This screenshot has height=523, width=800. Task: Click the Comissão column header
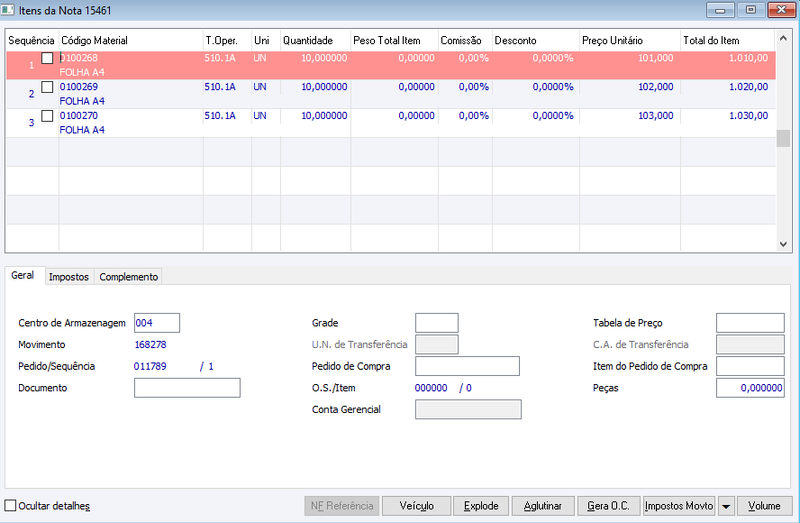465,40
